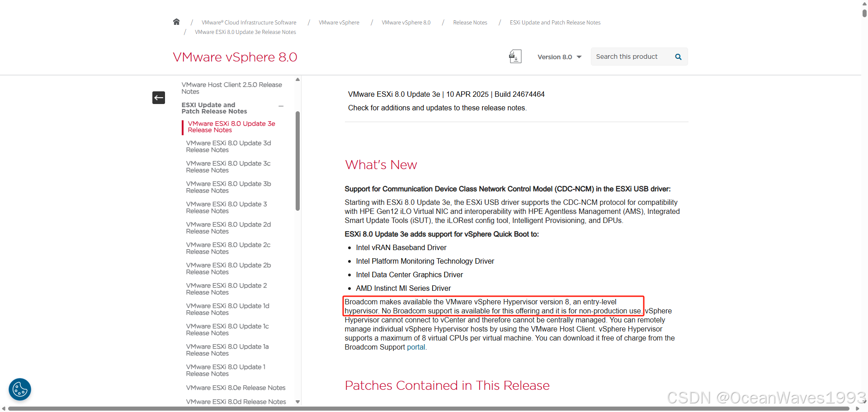This screenshot has height=412, width=868.
Task: Open VMware ESXi 8.0 Update 1d Release Notes
Action: (x=228, y=309)
